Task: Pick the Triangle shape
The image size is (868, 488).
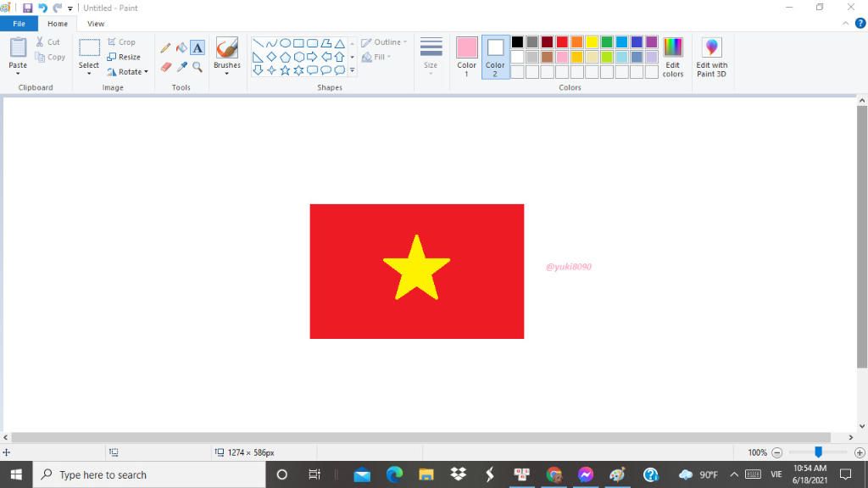Action: pyautogui.click(x=339, y=43)
